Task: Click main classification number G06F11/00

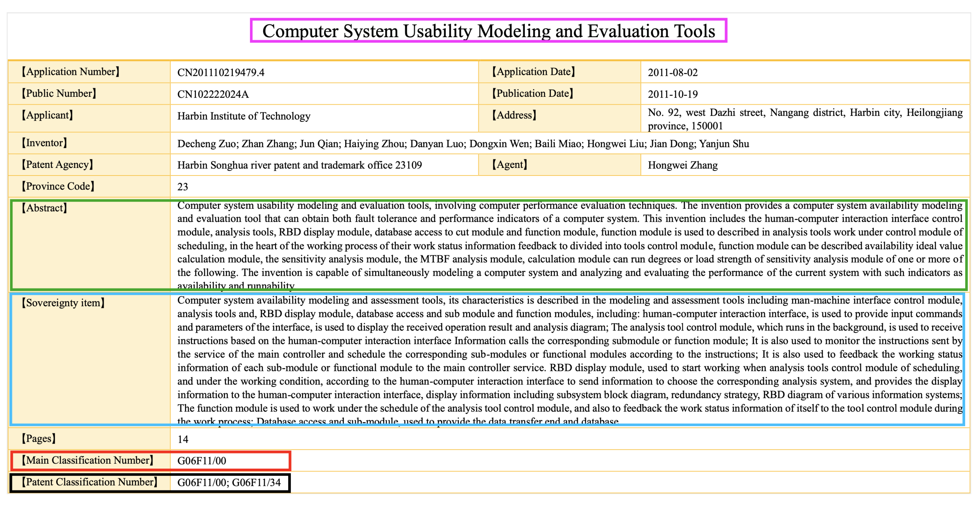Action: pyautogui.click(x=202, y=461)
